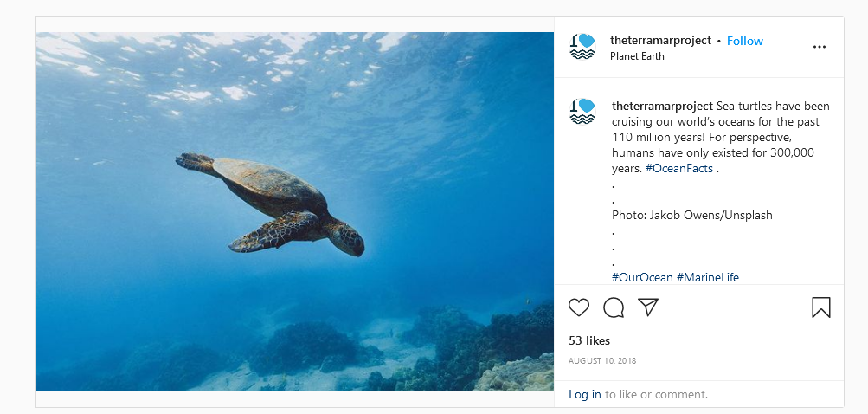Follow theterramarproject account
Viewport: 868px width, 414px height.
point(744,41)
